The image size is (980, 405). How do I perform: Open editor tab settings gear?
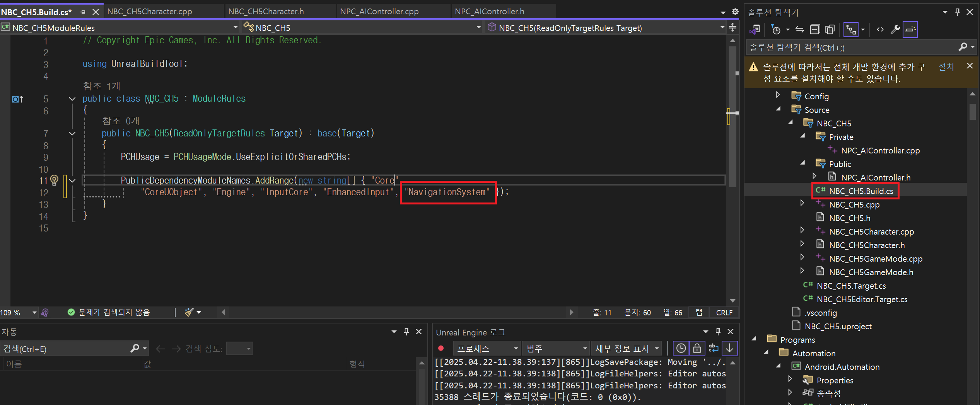tap(735, 12)
